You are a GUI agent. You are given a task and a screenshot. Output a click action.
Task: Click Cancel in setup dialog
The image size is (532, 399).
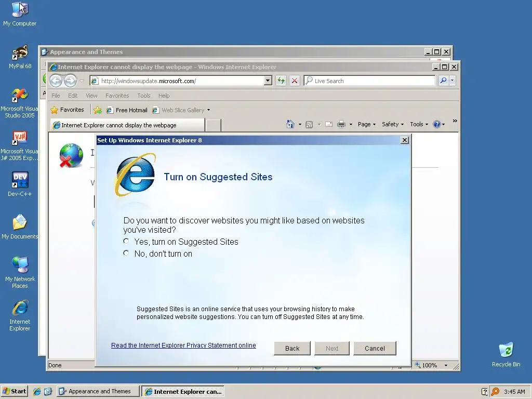pyautogui.click(x=375, y=349)
